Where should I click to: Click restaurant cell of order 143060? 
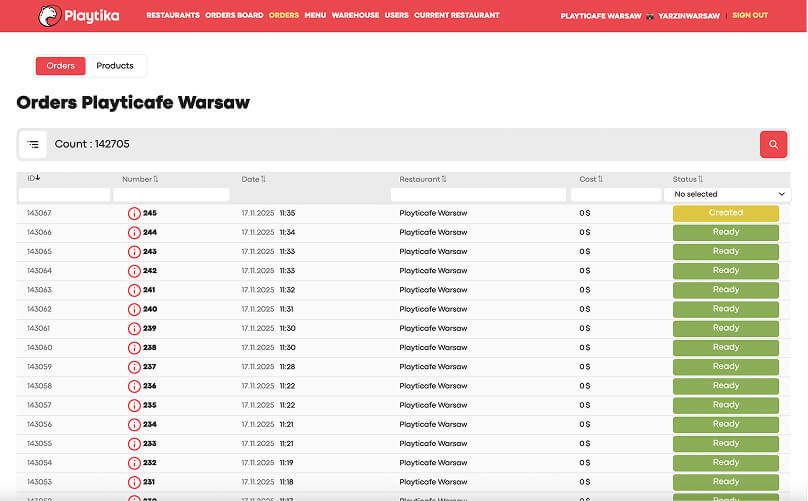tap(433, 348)
